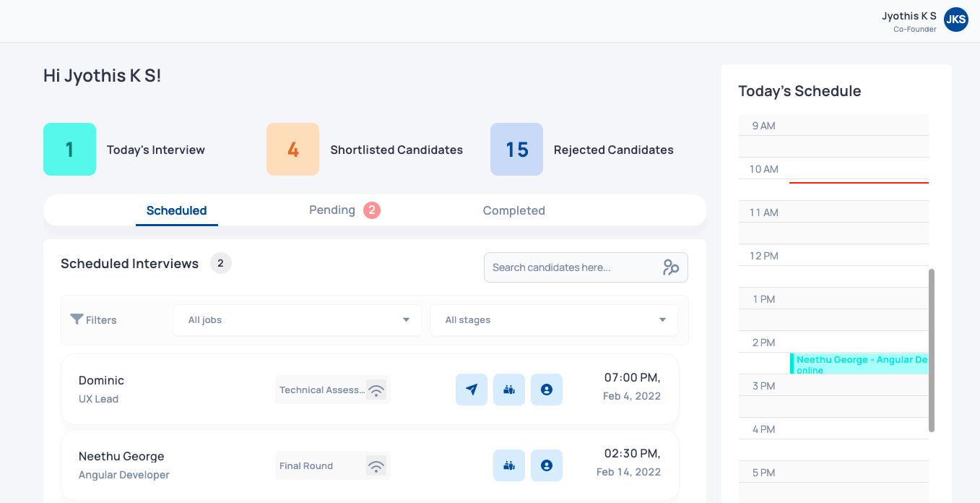Click the online status icon beside Final Round
Image resolution: width=980 pixels, height=503 pixels.
tap(376, 465)
